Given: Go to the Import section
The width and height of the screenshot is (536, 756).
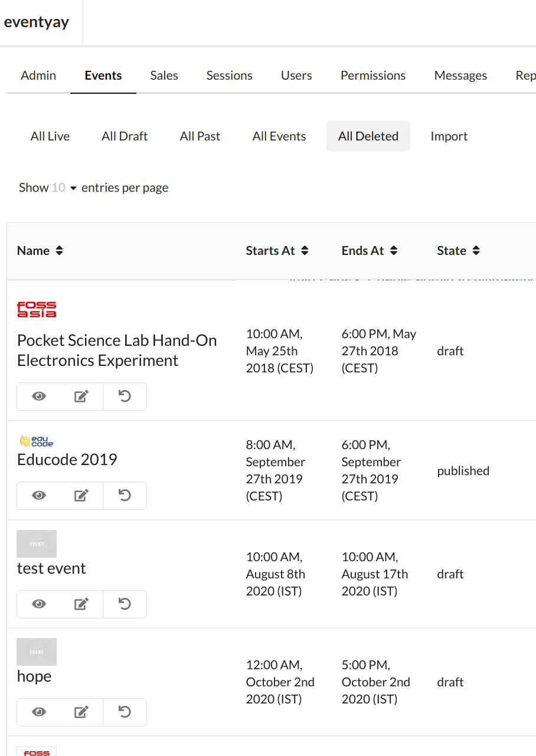Looking at the screenshot, I should pyautogui.click(x=449, y=136).
